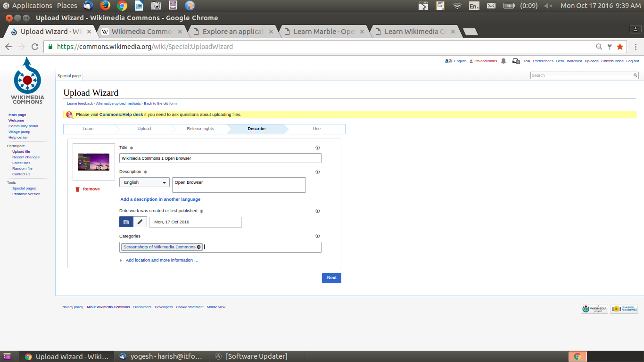This screenshot has width=644, height=362.
Task: Click the info icon next to Date field
Action: coord(317,211)
